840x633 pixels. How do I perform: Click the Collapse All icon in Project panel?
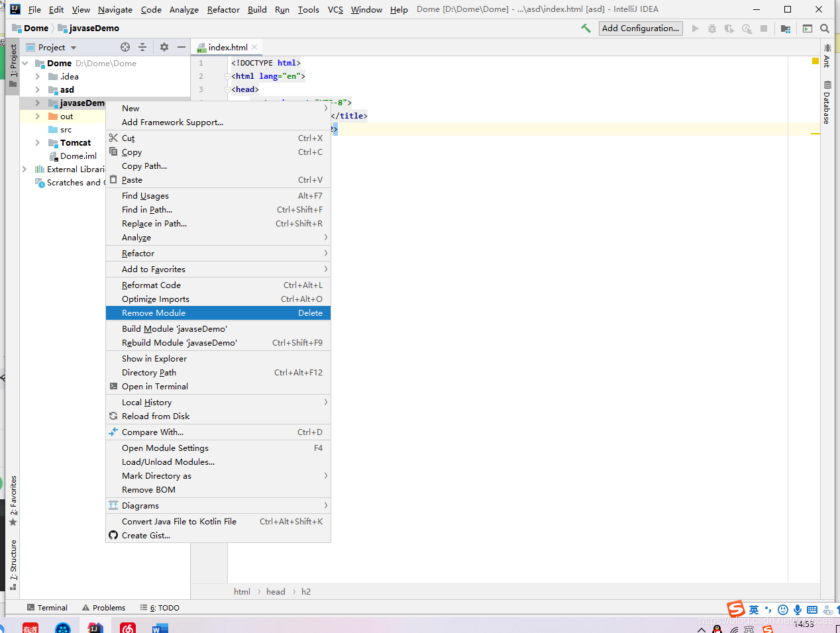click(x=142, y=47)
